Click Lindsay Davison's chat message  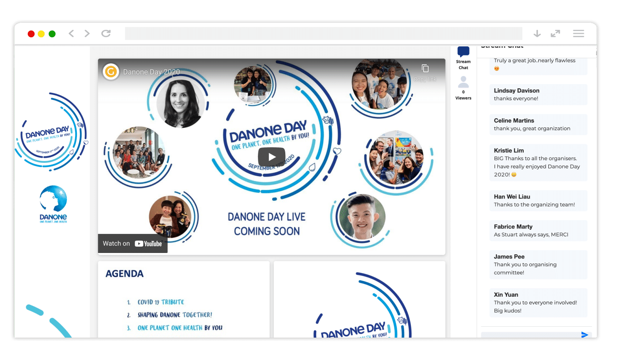[x=538, y=94]
